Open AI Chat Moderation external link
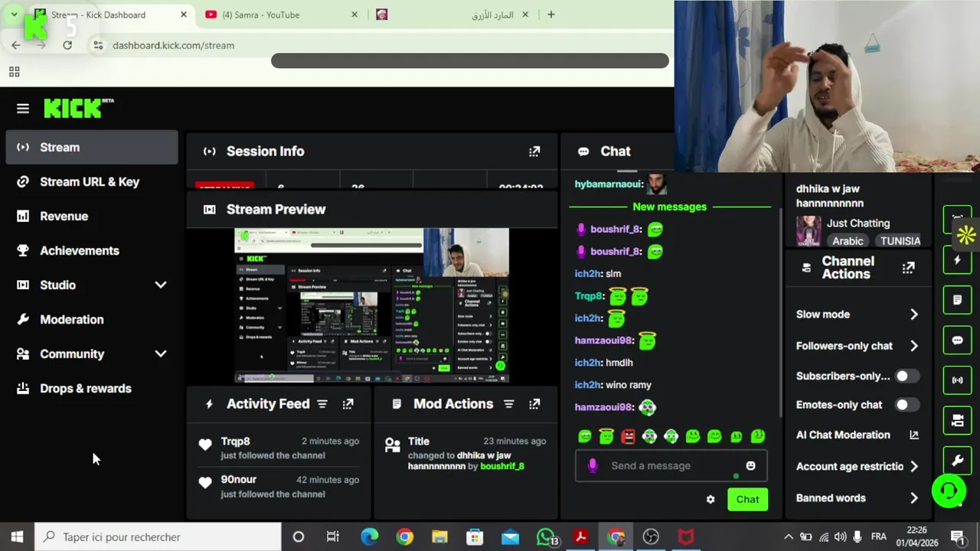This screenshot has height=551, width=980. click(913, 435)
